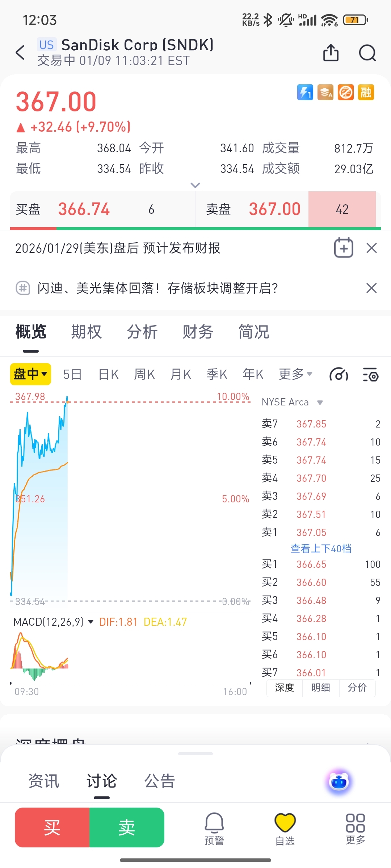
Task: Tap hashtag icon beside news headline
Action: 23,288
